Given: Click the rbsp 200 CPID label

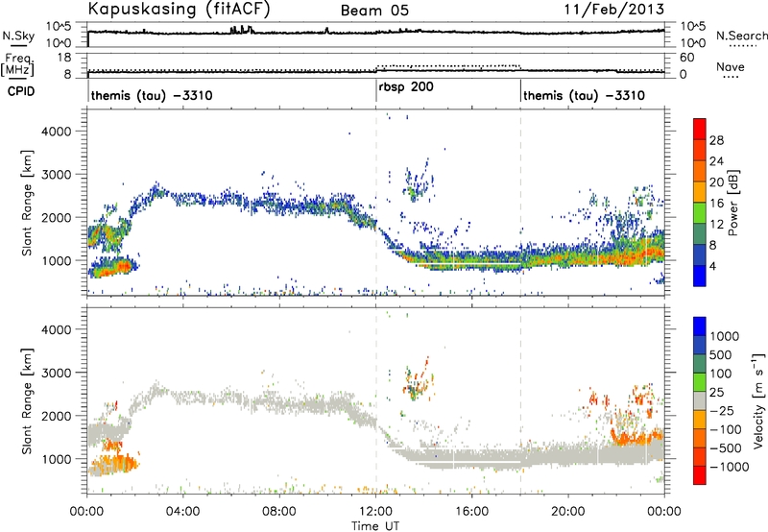Looking at the screenshot, I should click(406, 87).
